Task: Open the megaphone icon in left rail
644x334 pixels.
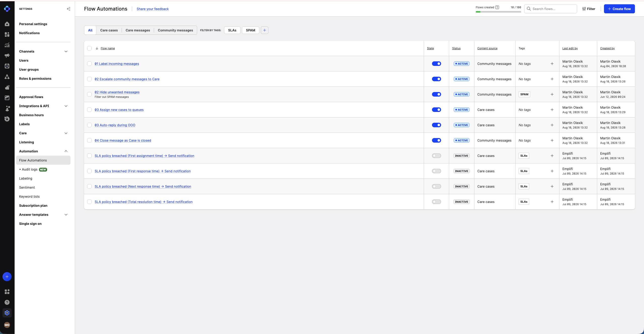Action: pyautogui.click(x=7, y=56)
